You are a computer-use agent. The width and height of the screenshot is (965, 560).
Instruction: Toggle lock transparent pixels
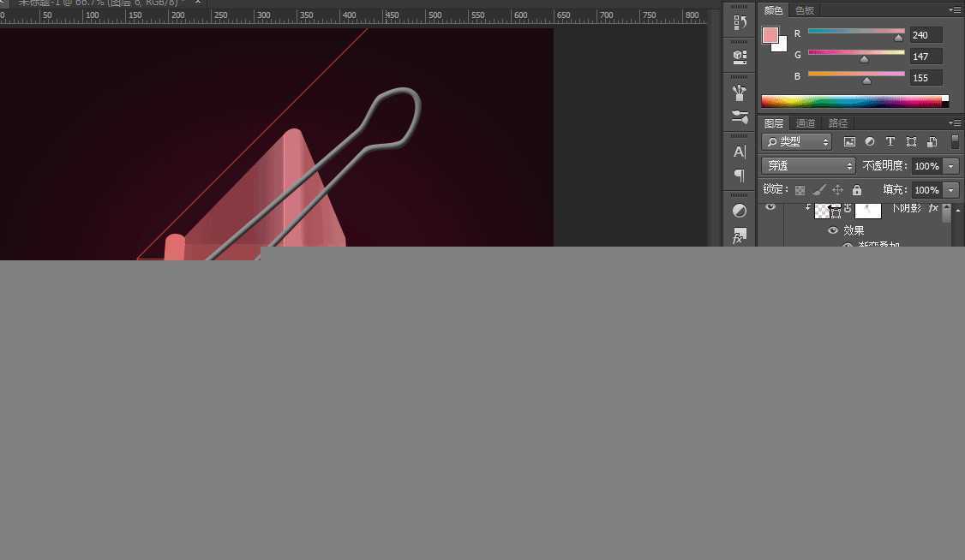pyautogui.click(x=800, y=190)
